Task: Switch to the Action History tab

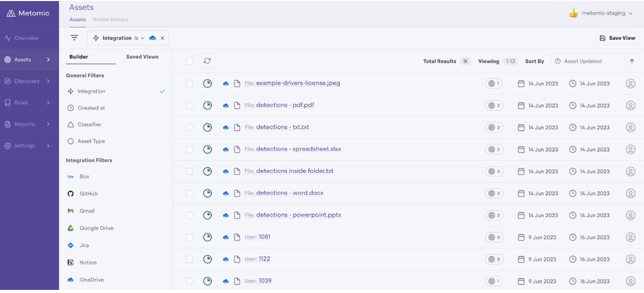Action: [x=111, y=20]
